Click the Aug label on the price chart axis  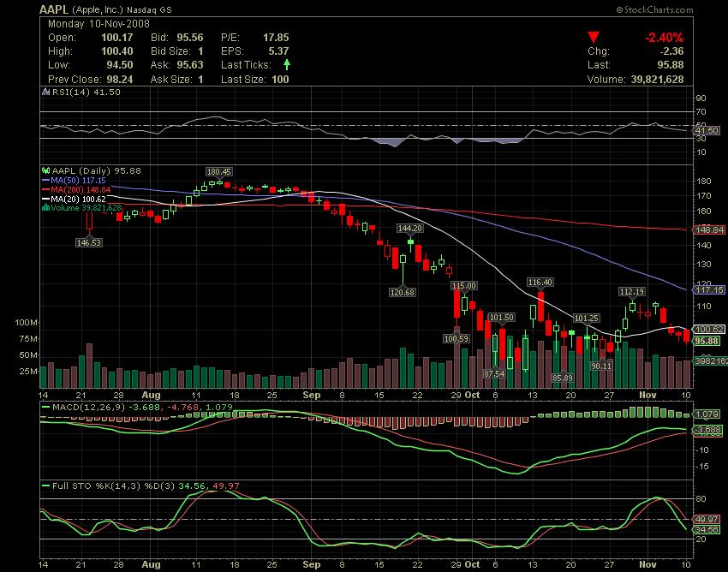click(152, 395)
